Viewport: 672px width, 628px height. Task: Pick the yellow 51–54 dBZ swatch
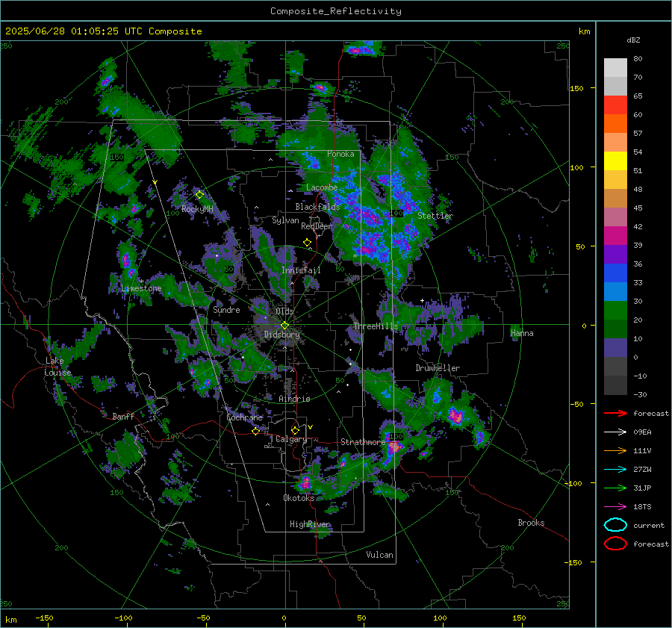coord(615,161)
